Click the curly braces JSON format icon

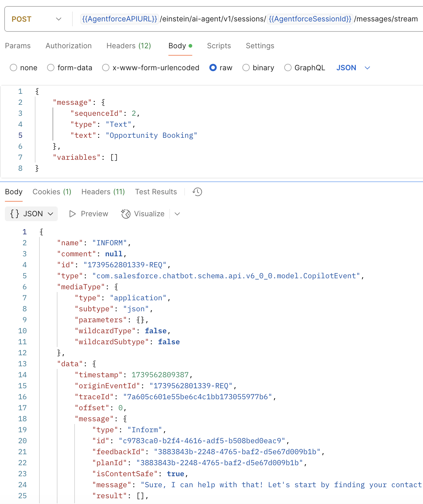tap(15, 214)
